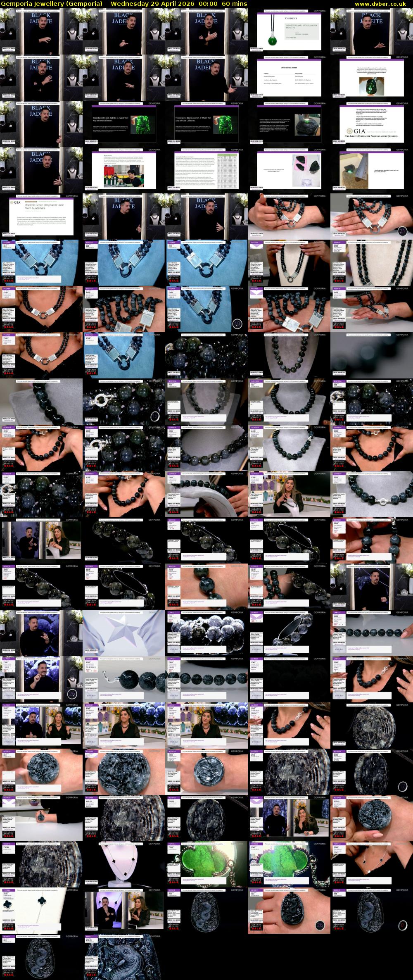Viewport: 413px width, 980px height.
Task: Select clasp close-up thumbnail with '10' countdown badge
Action: (x=206, y=309)
